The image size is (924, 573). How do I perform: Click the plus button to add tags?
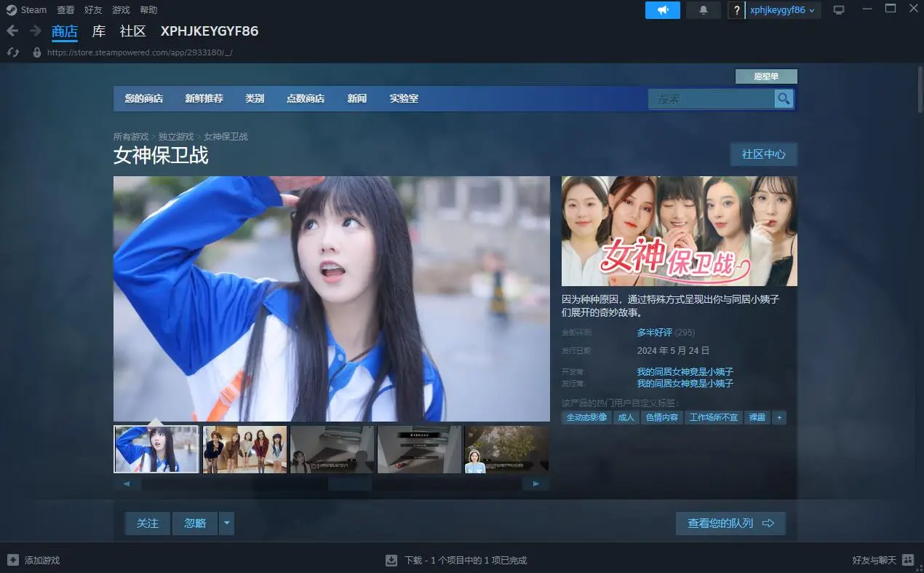tap(778, 417)
